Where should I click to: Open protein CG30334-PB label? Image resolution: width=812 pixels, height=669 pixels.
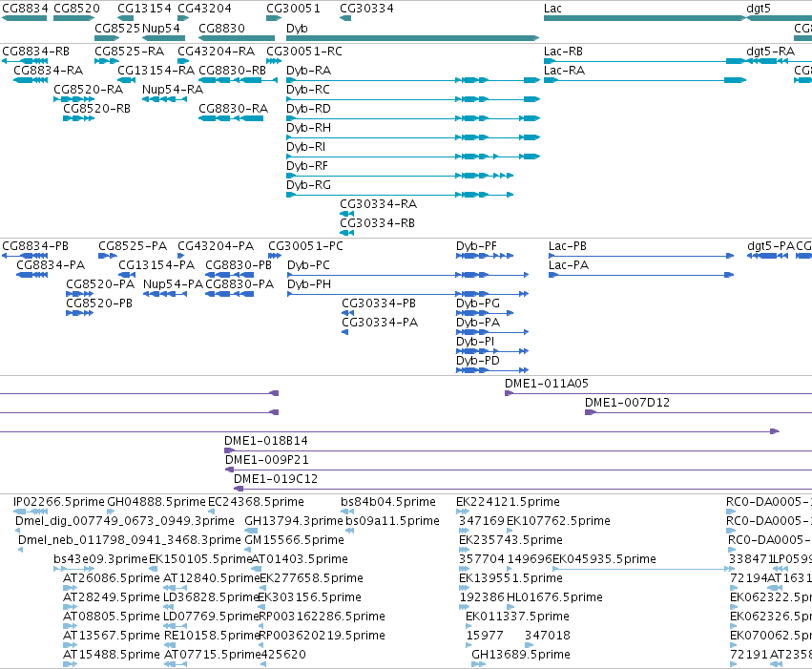(379, 303)
